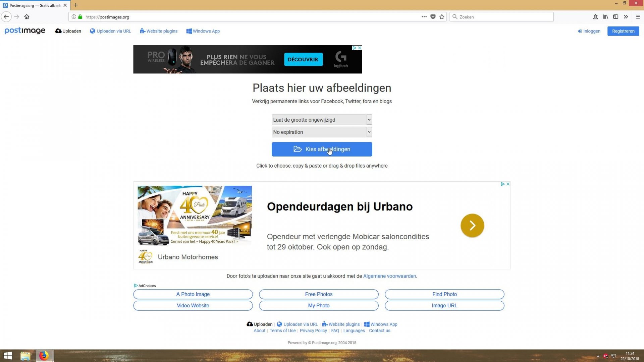644x362 pixels.
Task: Select the Uploaden cloud icon
Action: pyautogui.click(x=58, y=31)
